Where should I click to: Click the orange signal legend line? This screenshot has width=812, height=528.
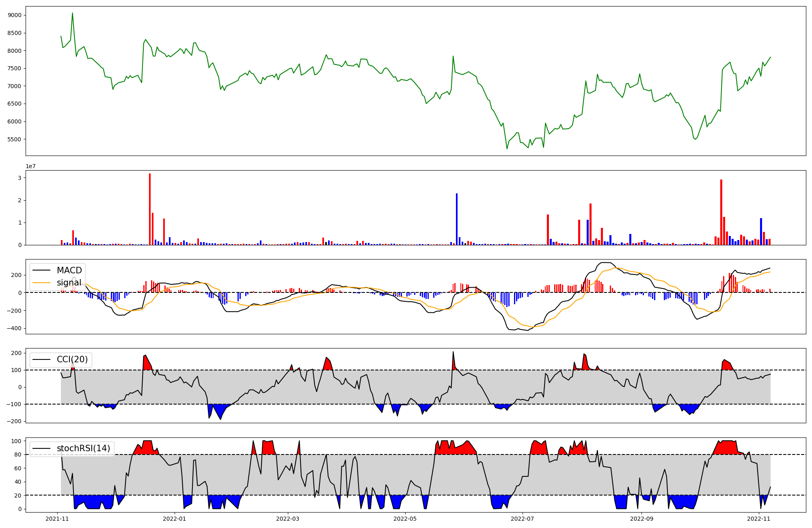[41, 283]
